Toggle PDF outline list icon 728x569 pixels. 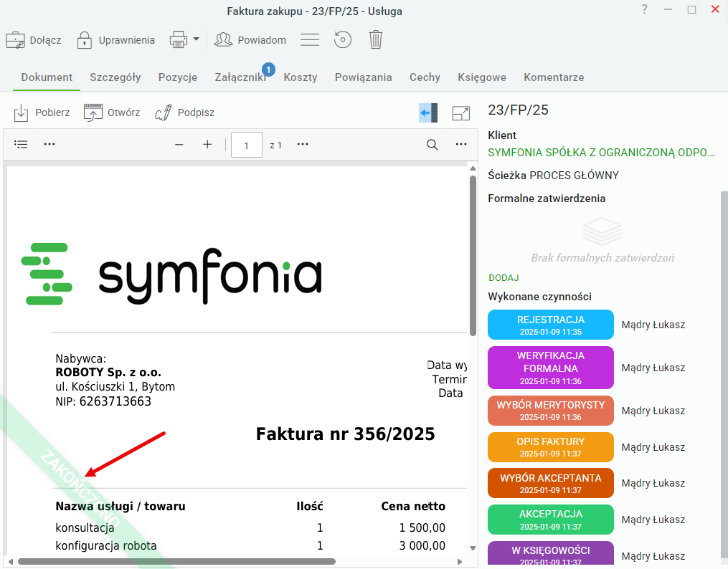21,144
